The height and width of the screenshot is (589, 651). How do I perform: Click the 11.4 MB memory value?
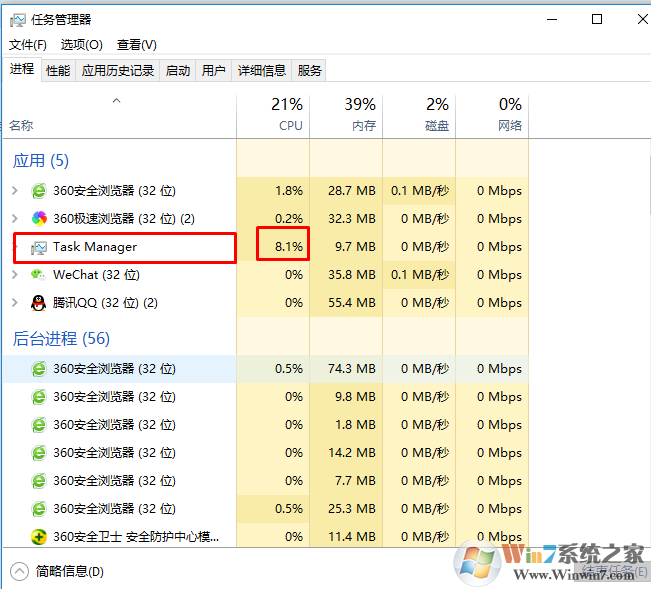352,537
